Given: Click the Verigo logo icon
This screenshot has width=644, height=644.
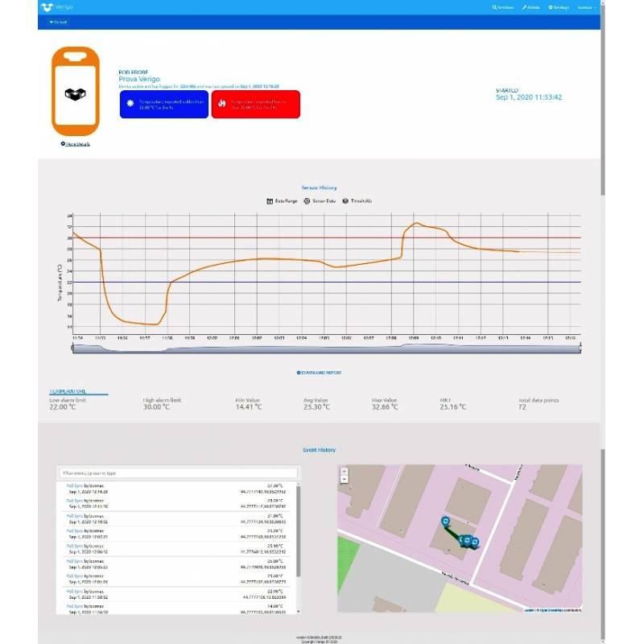Looking at the screenshot, I should pyautogui.click(x=47, y=6).
